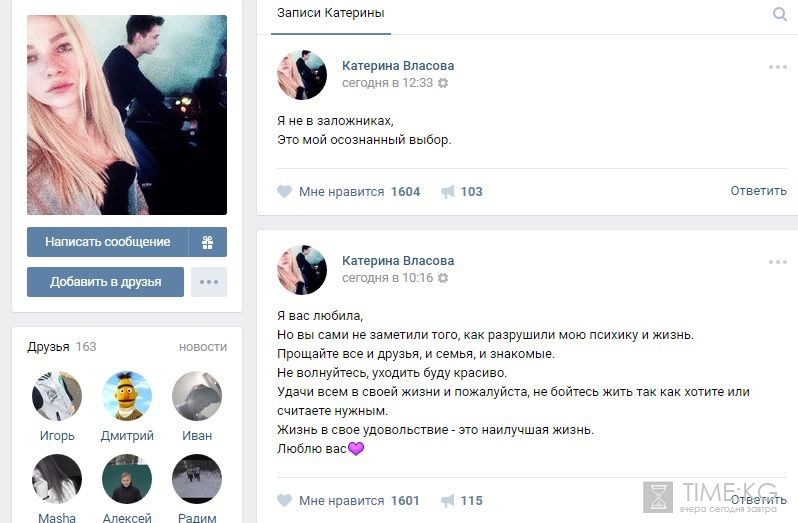Screen dimensions: 798x523
Task: Like the 12:33 post heart icon
Action: point(284,191)
